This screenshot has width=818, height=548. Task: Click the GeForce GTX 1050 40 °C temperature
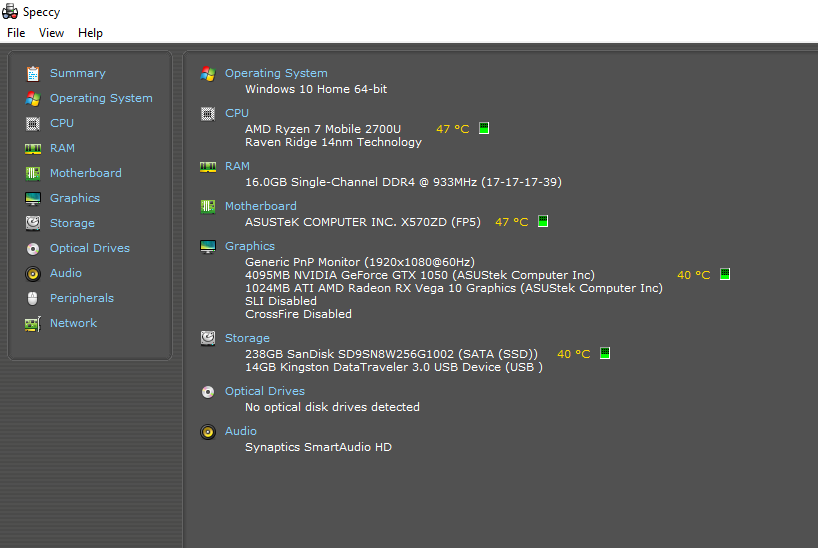tap(694, 275)
